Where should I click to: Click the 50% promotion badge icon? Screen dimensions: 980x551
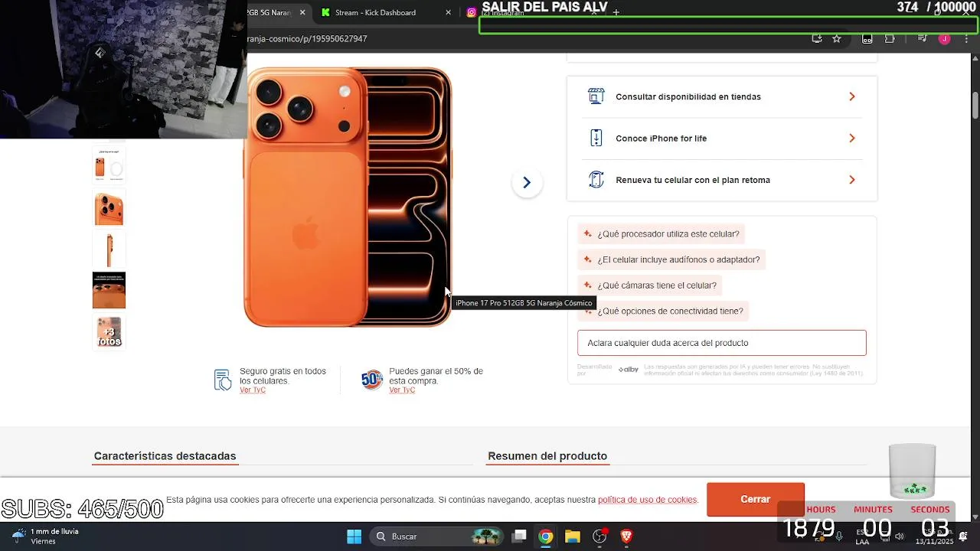pos(372,380)
